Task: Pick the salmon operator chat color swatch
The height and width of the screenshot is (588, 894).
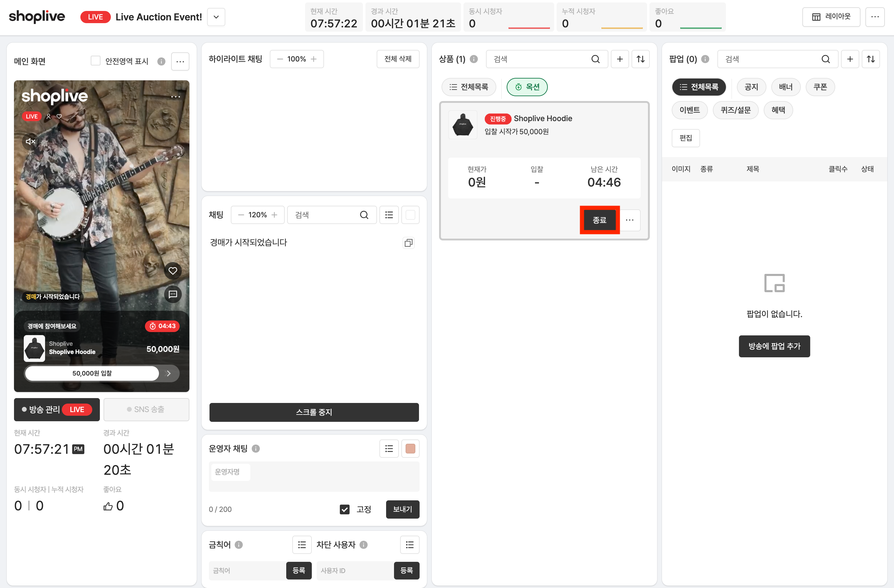Action: point(410,448)
